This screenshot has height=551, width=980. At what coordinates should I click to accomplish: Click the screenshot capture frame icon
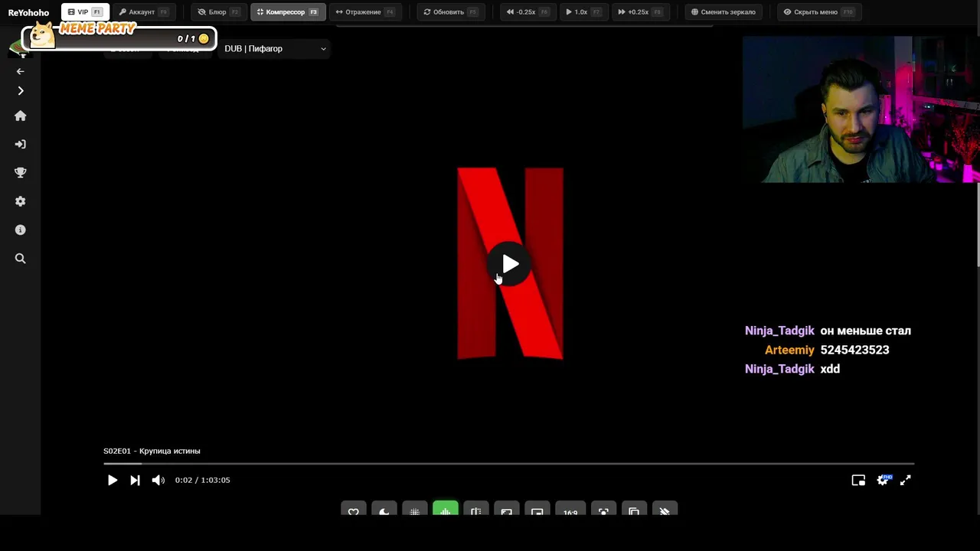click(603, 510)
